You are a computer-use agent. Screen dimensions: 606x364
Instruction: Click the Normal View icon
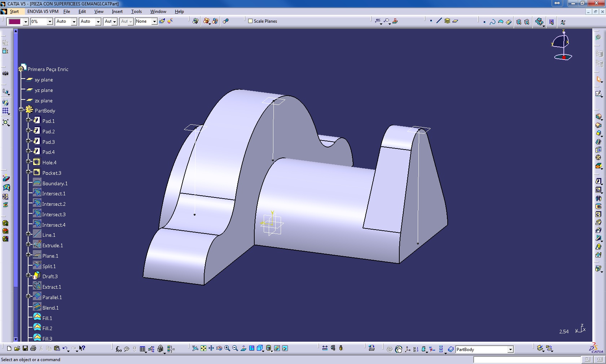coord(243,348)
